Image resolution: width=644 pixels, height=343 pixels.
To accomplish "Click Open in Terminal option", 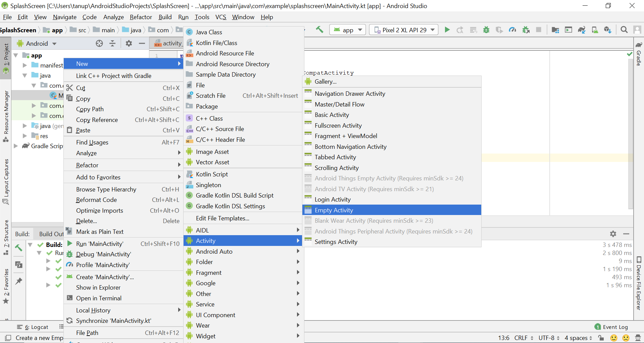I will [123, 298].
